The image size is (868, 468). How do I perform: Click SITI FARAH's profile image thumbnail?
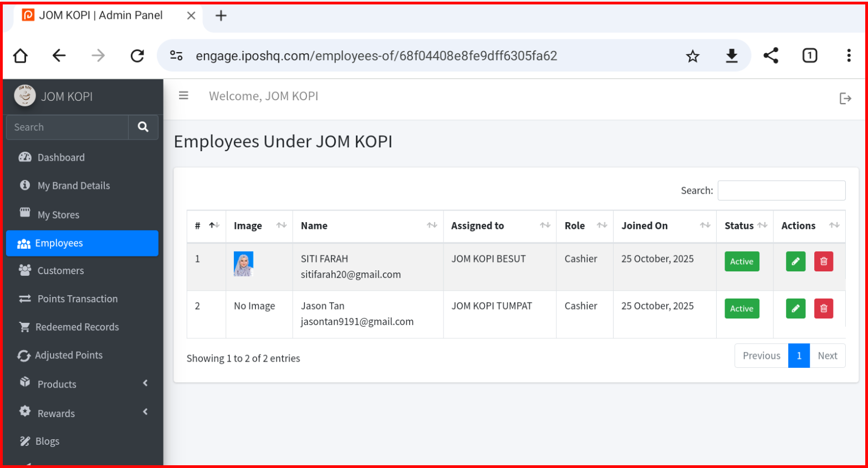(243, 264)
